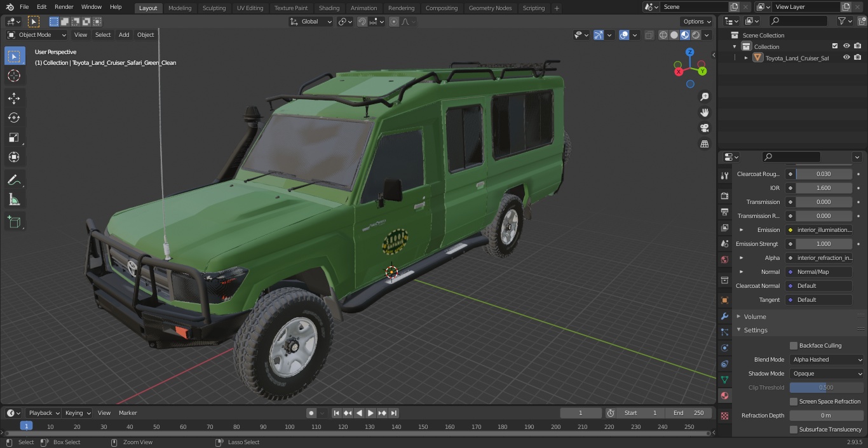
Task: Toggle the camera view icon
Action: click(704, 128)
